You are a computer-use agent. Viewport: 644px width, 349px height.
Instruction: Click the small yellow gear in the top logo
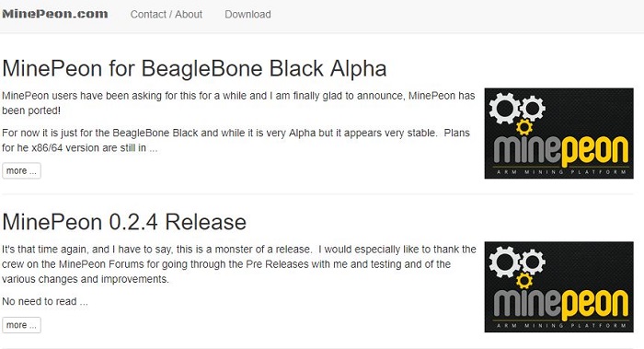(x=524, y=127)
